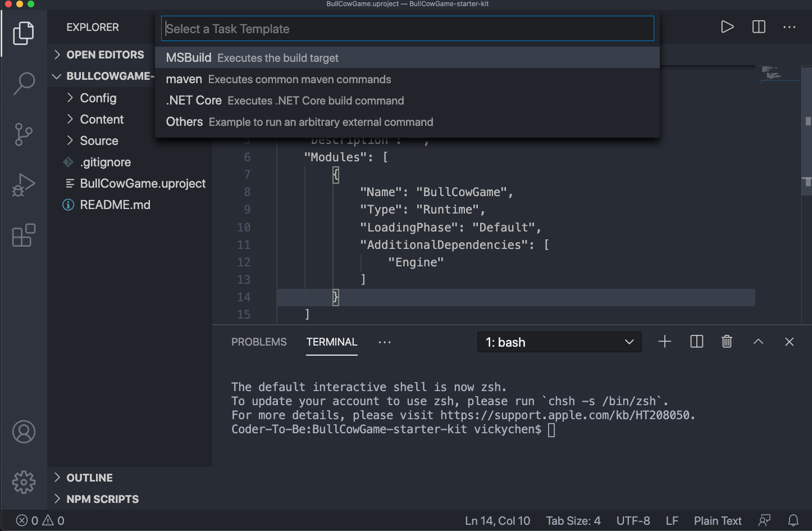Image resolution: width=812 pixels, height=531 pixels.
Task: Open the Manage gear menu
Action: coord(24,482)
